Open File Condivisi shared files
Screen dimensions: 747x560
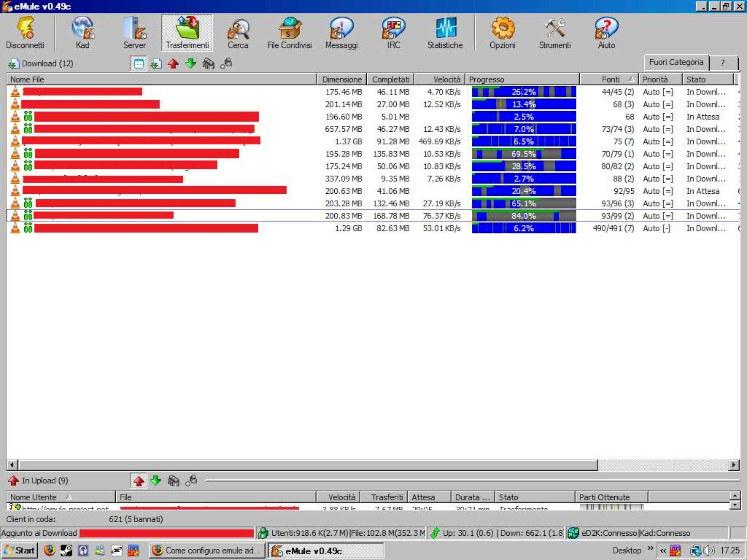(x=289, y=33)
